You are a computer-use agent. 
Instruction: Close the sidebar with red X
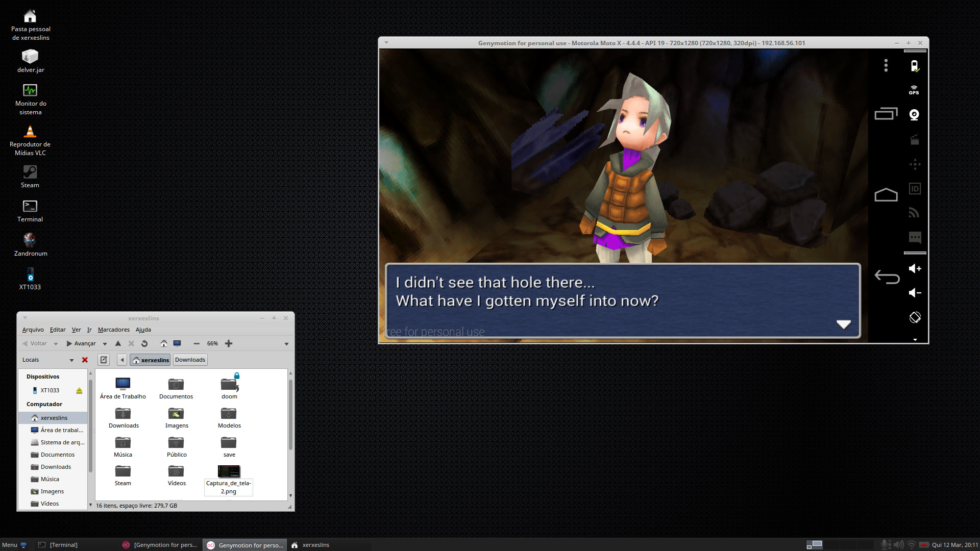pos(85,360)
